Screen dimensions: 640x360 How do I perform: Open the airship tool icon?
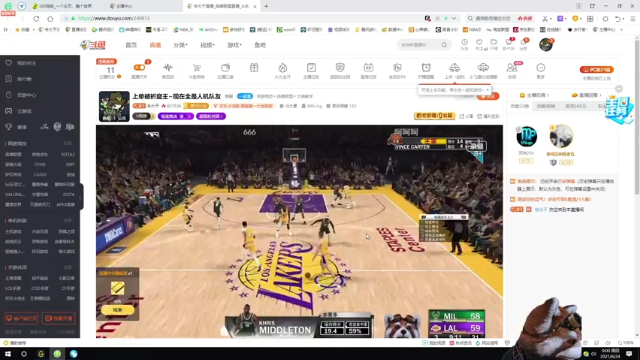pos(483,70)
